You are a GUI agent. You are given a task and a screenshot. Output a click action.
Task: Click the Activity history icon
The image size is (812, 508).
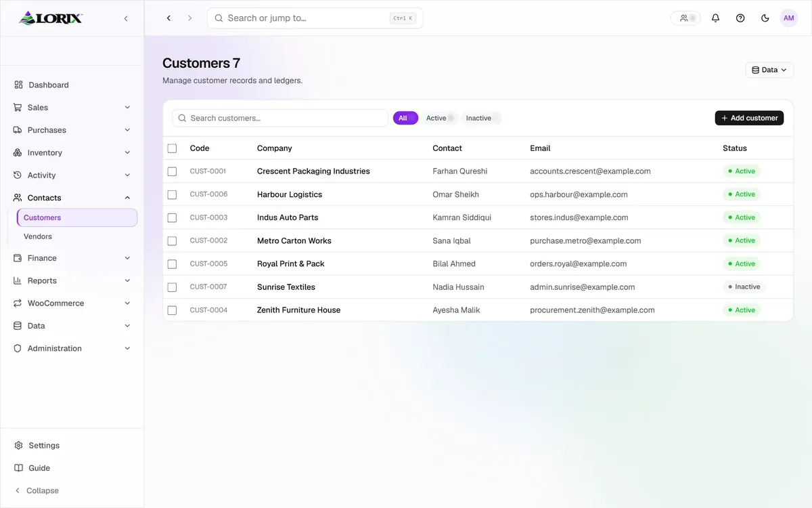(x=18, y=175)
